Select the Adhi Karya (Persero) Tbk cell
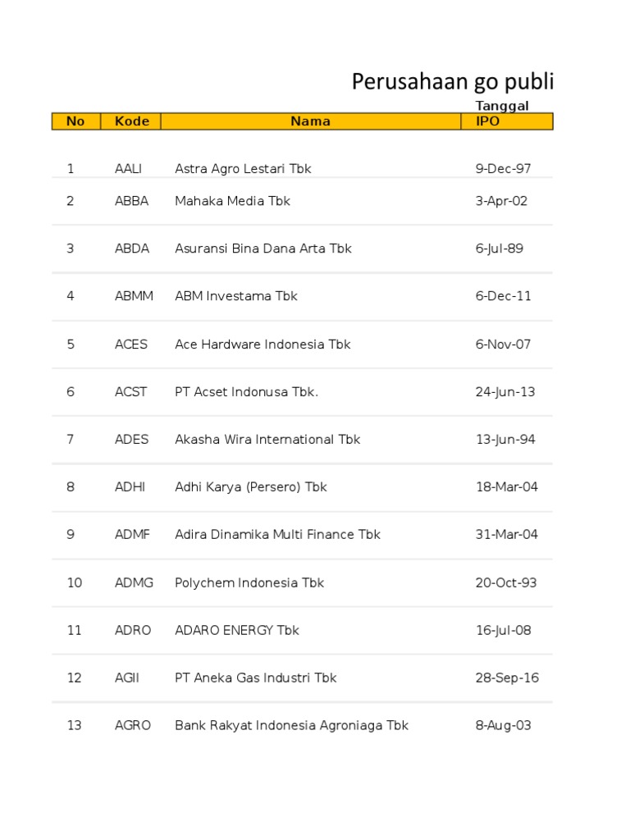This screenshot has width=630, height=840. coord(250,487)
